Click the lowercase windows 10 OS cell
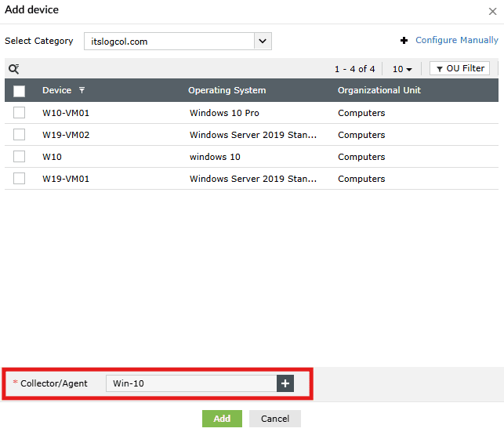This screenshot has width=504, height=432. pyautogui.click(x=215, y=157)
